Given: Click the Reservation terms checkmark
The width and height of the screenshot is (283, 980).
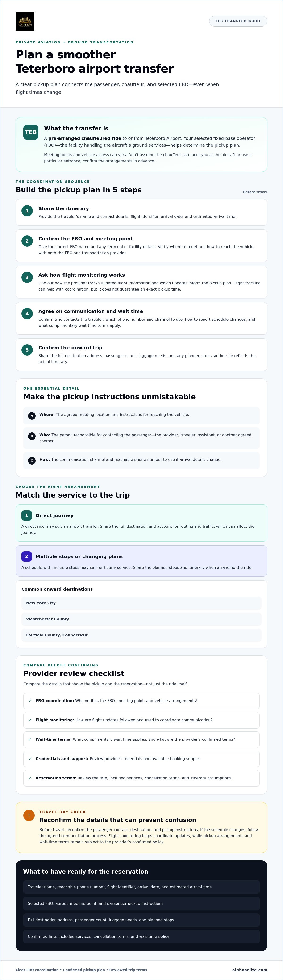Looking at the screenshot, I should coord(30,778).
